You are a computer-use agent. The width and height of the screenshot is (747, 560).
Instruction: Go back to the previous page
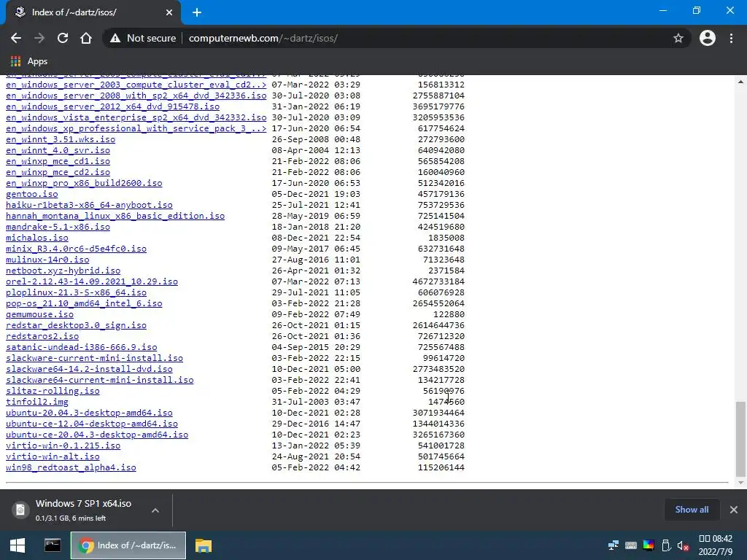(x=16, y=38)
